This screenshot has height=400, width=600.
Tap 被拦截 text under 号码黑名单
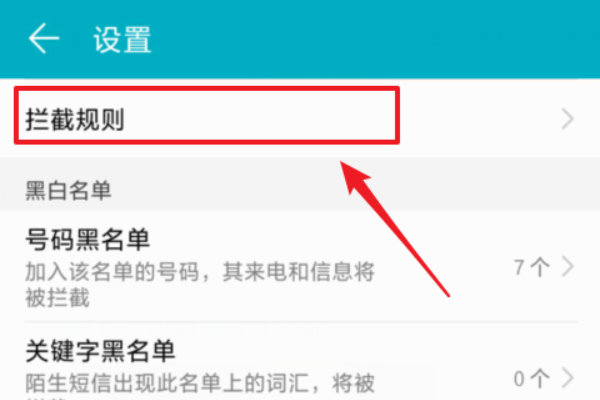coord(57,298)
